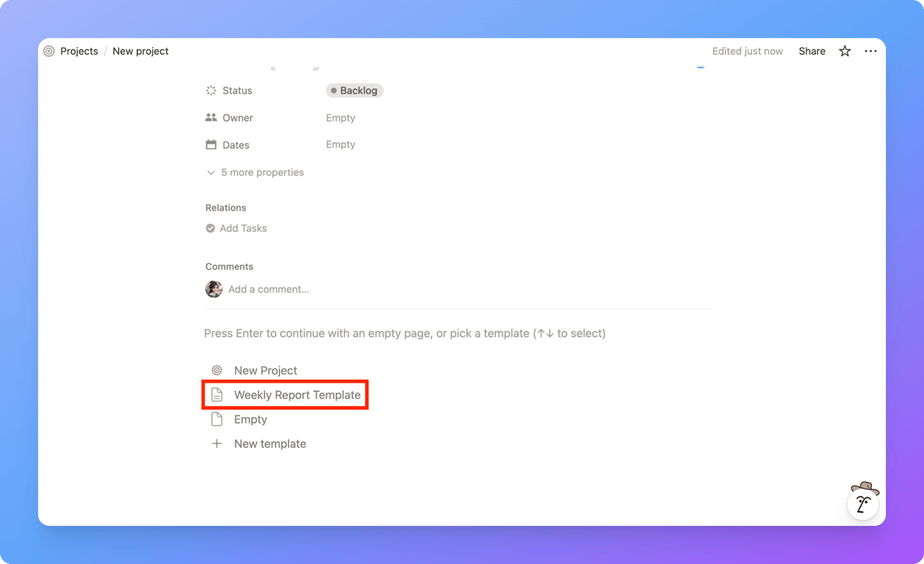Open the three-dot more options menu
Screen dimensions: 924x564
870,51
